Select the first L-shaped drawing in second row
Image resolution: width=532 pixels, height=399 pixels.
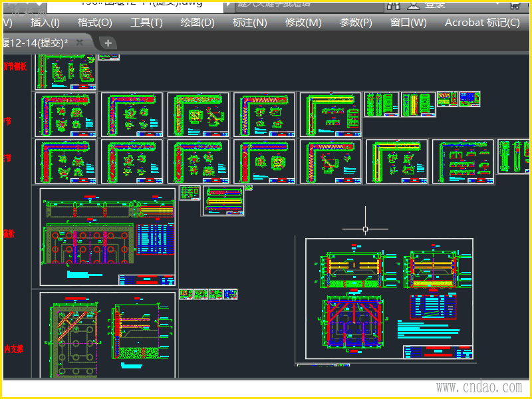(65, 114)
